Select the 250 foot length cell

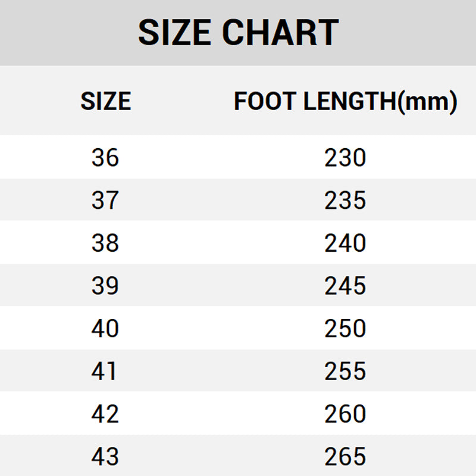(x=345, y=328)
